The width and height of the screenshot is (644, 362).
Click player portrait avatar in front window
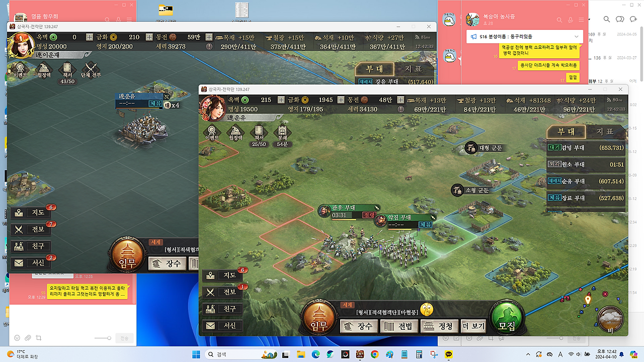pyautogui.click(x=212, y=108)
